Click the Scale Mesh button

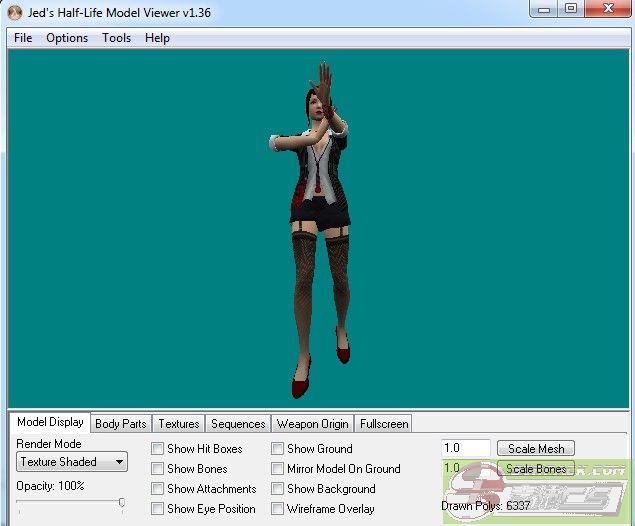click(536, 449)
